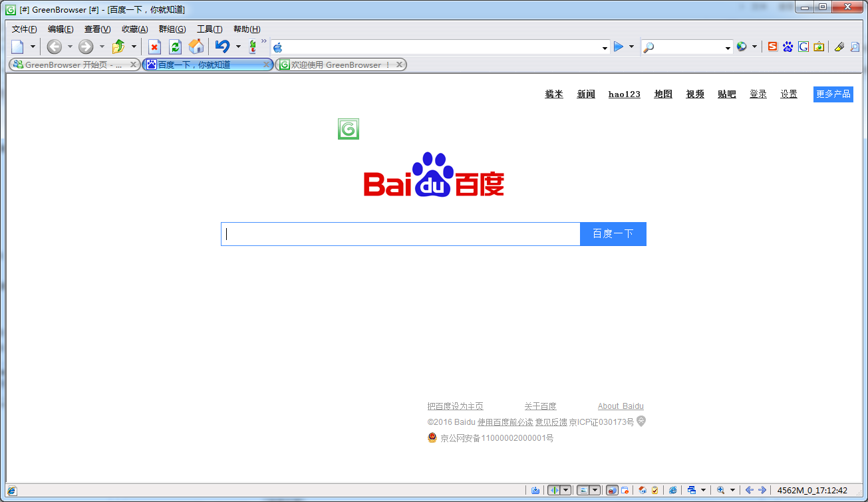Expand the Forward history dropdown arrow
The width and height of the screenshot is (868, 502).
(102, 47)
